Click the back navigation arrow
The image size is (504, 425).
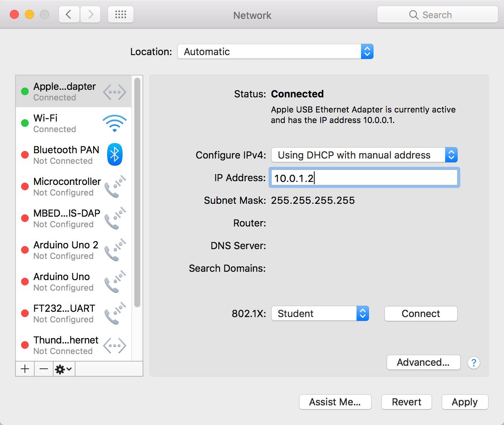69,15
